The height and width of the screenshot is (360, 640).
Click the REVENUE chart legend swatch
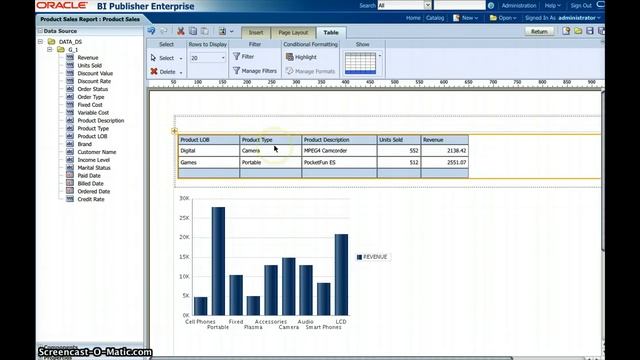click(359, 257)
